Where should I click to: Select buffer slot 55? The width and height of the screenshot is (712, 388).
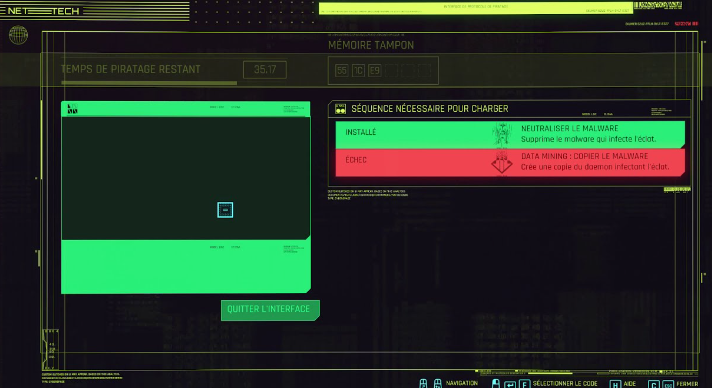pyautogui.click(x=341, y=70)
